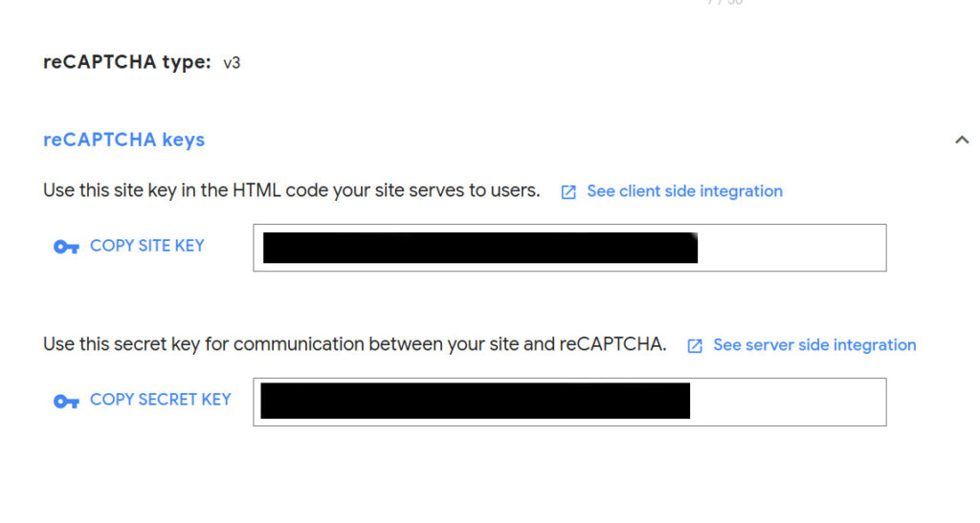Focus the secret key text box
This screenshot has width=980, height=523.
[x=569, y=402]
